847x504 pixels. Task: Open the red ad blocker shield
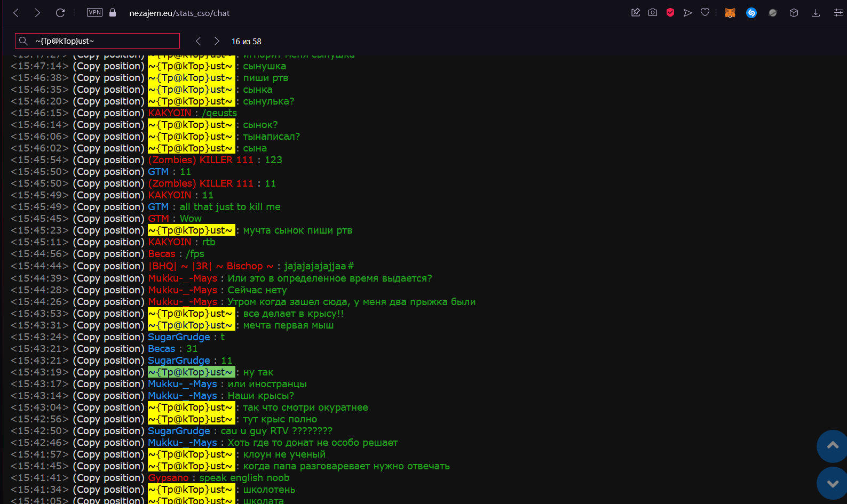[x=670, y=13]
